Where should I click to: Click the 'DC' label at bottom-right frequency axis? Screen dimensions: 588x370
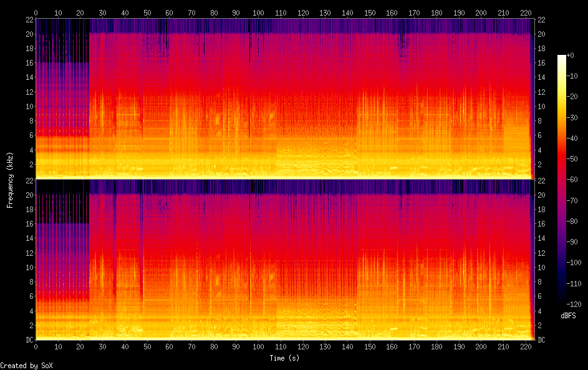tap(542, 340)
